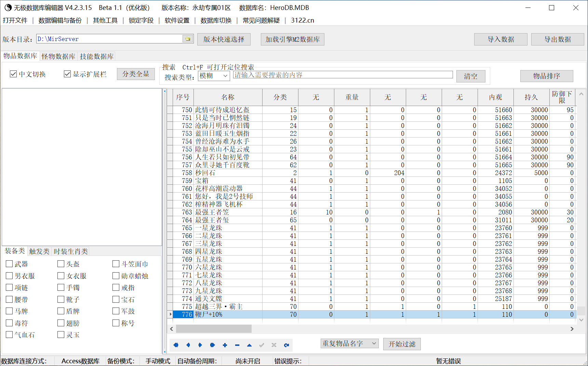Viewport: 588px width, 366px height.
Task: Click 加载引擎M2数据库 button
Action: [x=293, y=39]
